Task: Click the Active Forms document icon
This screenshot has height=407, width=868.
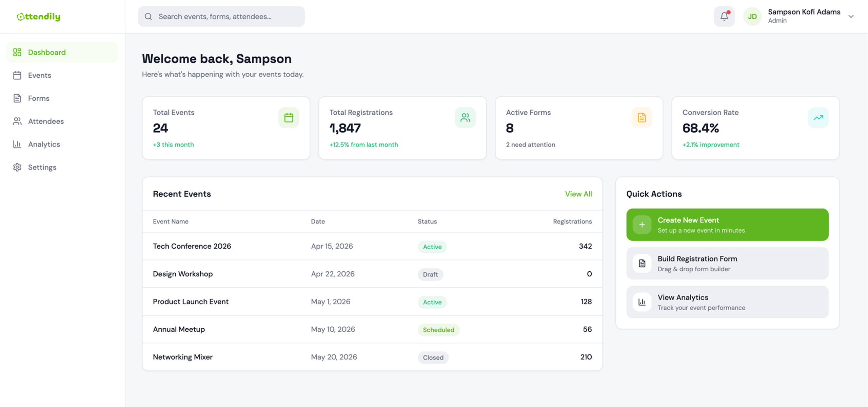Action: (x=642, y=118)
